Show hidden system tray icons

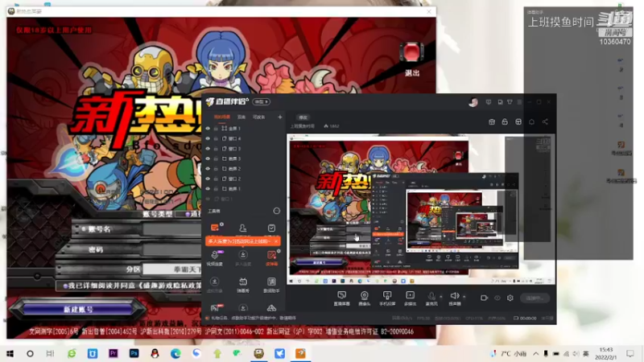536,353
